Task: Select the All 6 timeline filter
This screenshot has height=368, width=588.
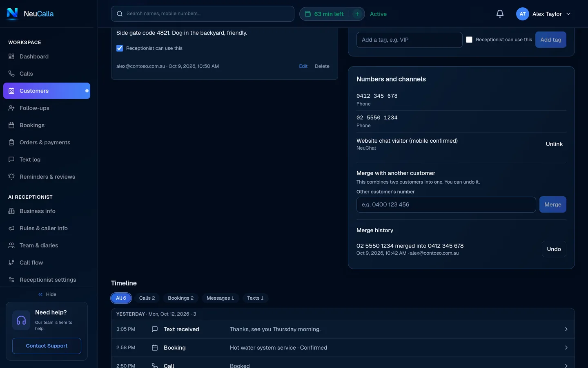Action: point(121,298)
